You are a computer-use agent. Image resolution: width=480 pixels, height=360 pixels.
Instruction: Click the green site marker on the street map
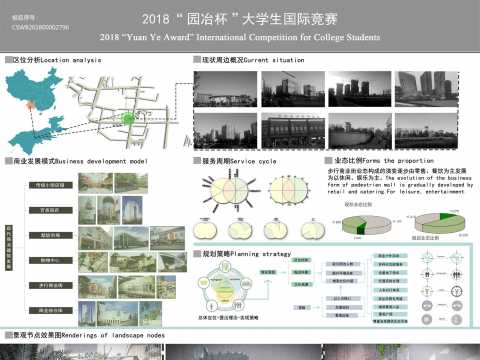tap(127, 118)
